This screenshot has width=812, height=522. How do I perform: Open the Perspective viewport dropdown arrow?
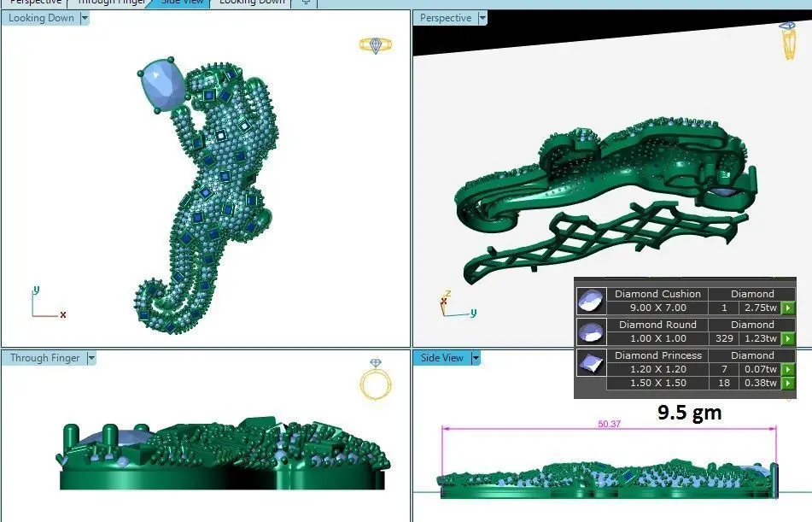tap(482, 18)
